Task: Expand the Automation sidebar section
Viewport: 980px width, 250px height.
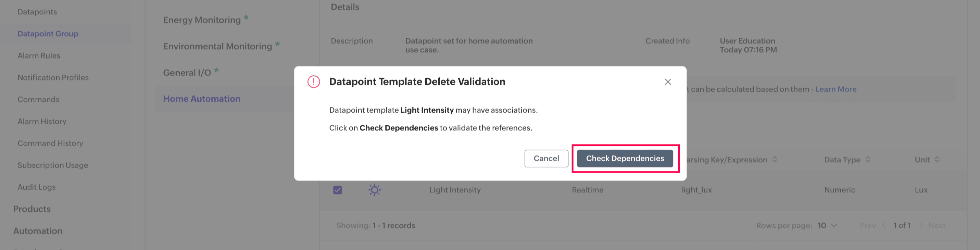Action: [x=38, y=231]
